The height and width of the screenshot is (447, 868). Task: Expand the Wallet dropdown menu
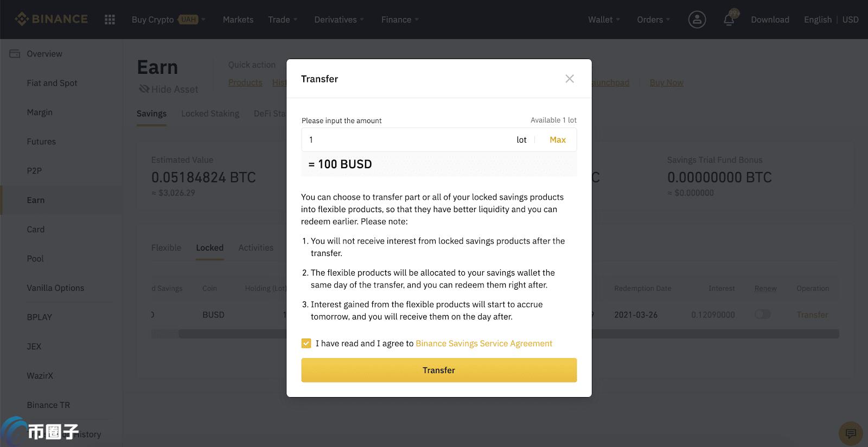[x=604, y=20]
